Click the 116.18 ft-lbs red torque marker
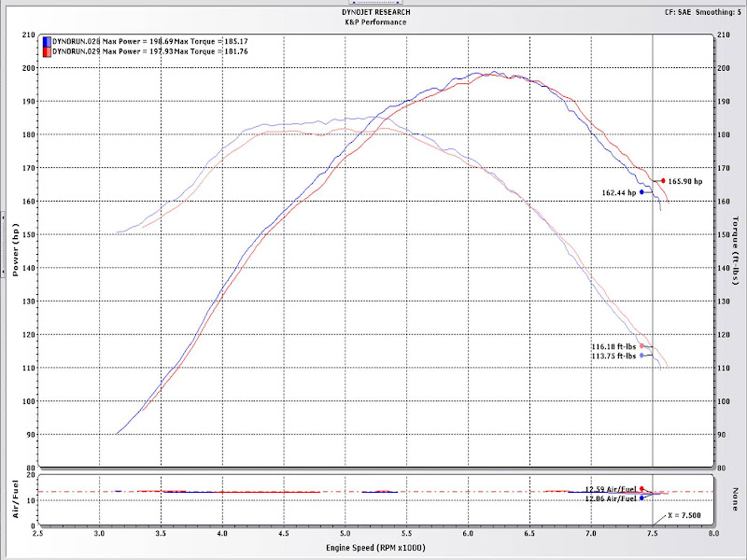The width and height of the screenshot is (747, 560). tap(641, 346)
